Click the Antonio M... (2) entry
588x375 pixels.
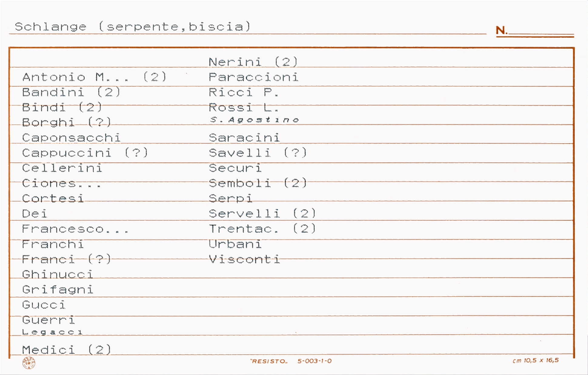95,77
